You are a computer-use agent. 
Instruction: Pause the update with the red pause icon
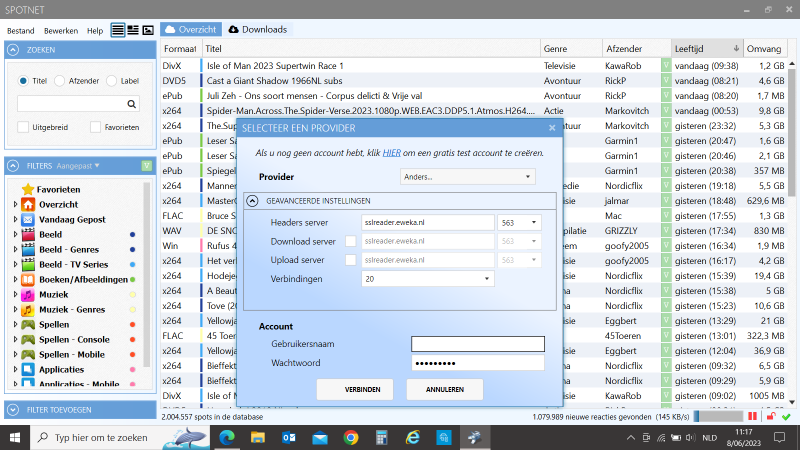[x=754, y=415]
